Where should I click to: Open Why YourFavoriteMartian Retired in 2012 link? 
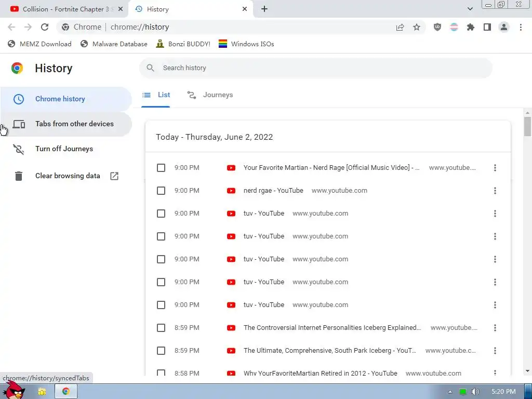[320, 373]
